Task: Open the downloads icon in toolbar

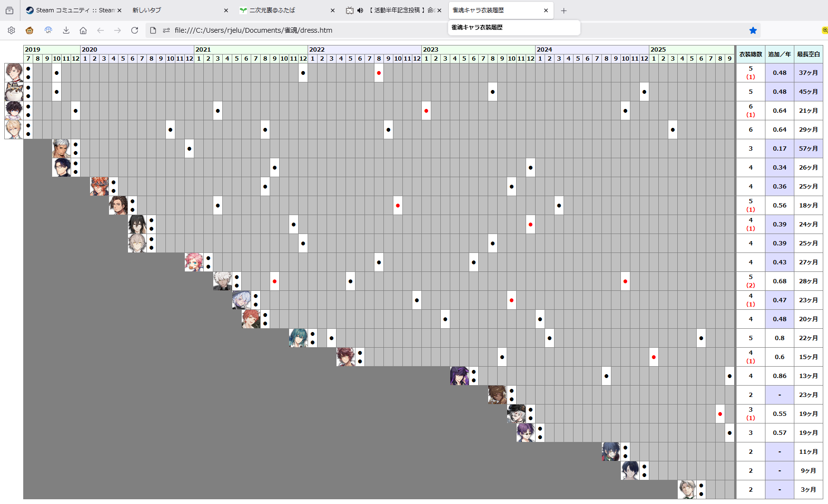Action: tap(66, 30)
